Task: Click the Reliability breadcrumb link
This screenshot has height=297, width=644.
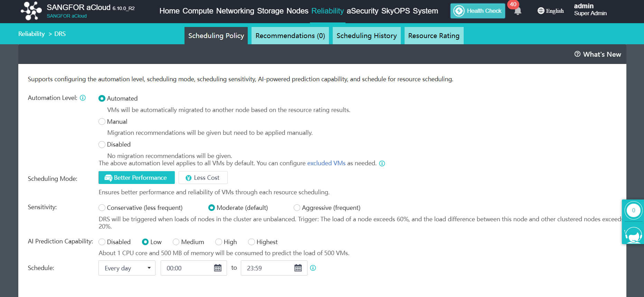Action: [x=31, y=34]
